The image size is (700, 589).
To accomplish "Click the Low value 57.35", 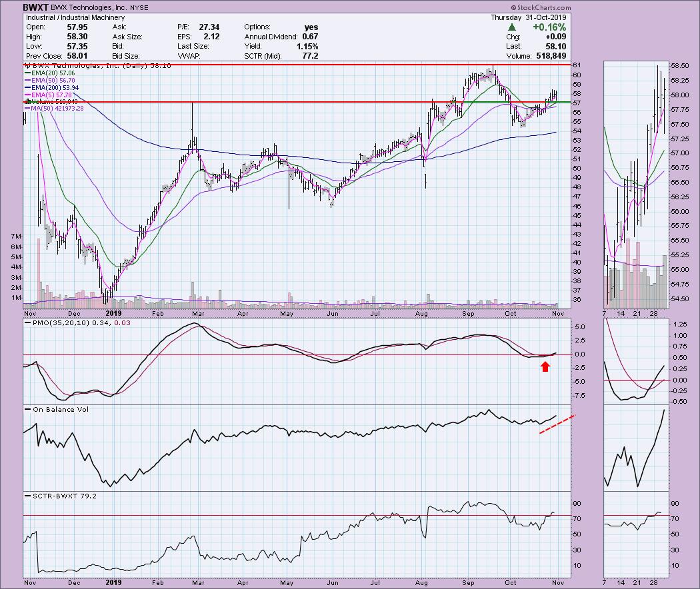I will pos(77,47).
